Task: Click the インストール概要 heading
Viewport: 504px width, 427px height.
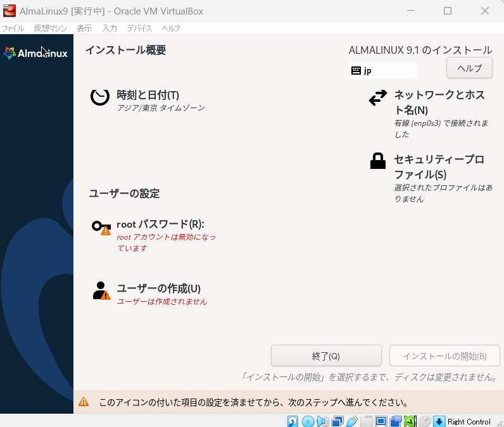Action: pos(125,50)
